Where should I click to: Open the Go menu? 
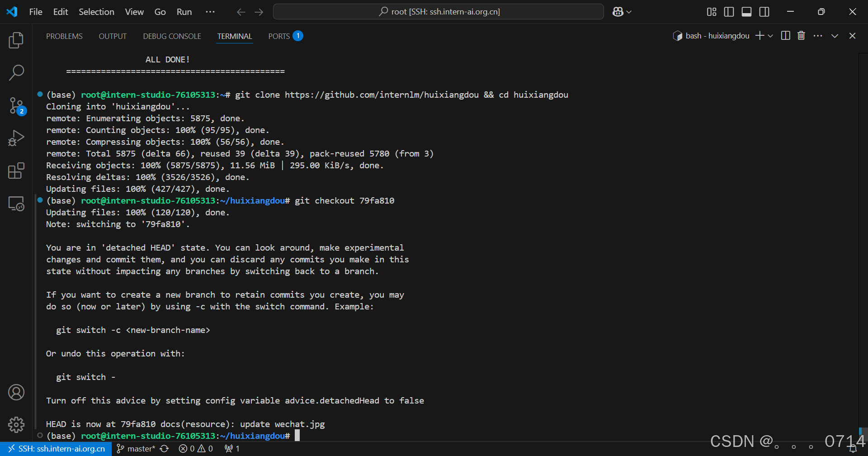click(x=160, y=12)
